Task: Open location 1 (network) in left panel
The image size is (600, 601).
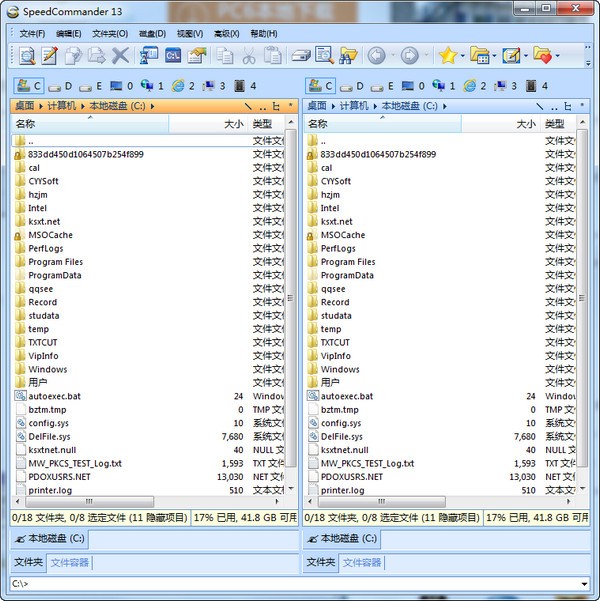Action: pos(152,86)
